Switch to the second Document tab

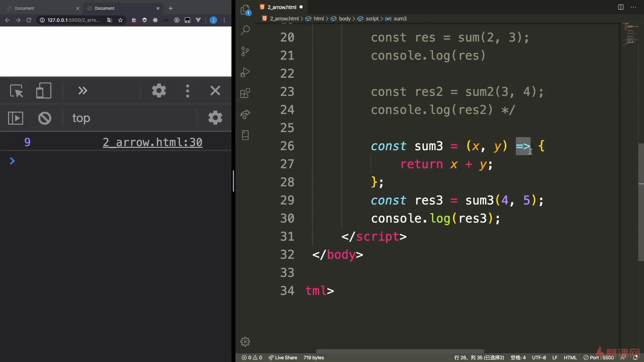pyautogui.click(x=123, y=8)
